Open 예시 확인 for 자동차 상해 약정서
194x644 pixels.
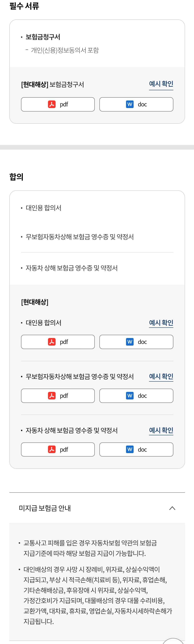(161, 430)
